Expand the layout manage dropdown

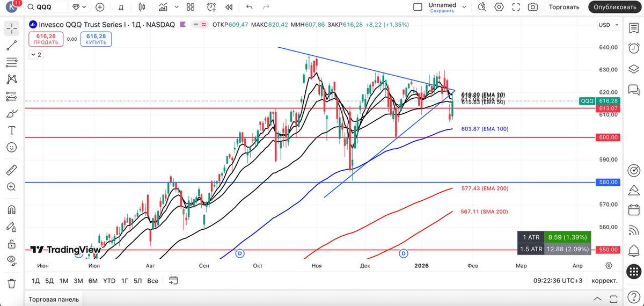point(464,7)
